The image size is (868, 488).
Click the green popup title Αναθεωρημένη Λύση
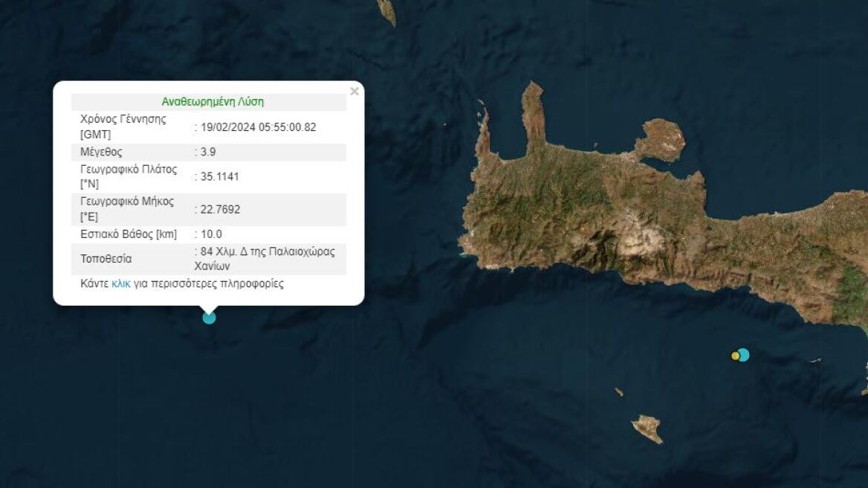point(212,101)
